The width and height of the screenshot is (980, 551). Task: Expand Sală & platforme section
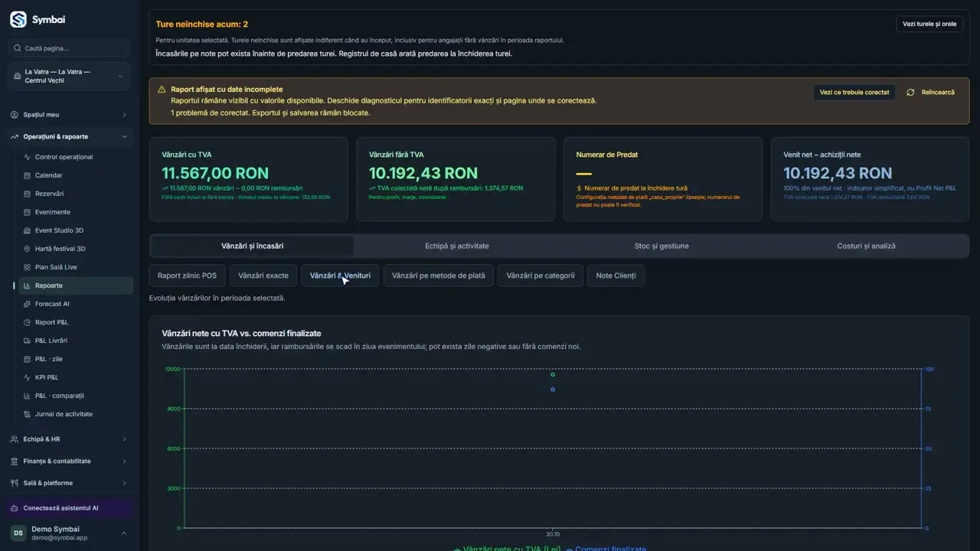tap(69, 483)
